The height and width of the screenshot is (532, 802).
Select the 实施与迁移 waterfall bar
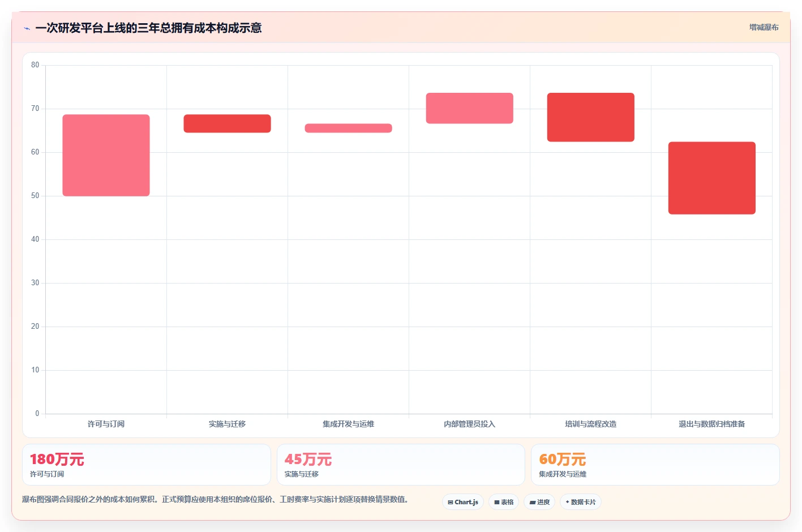pos(227,123)
